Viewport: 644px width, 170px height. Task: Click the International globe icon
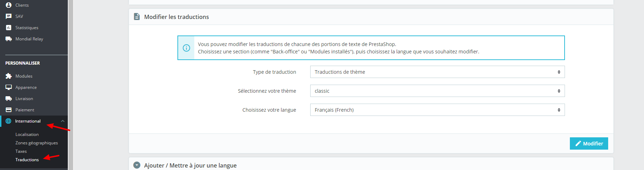8,121
